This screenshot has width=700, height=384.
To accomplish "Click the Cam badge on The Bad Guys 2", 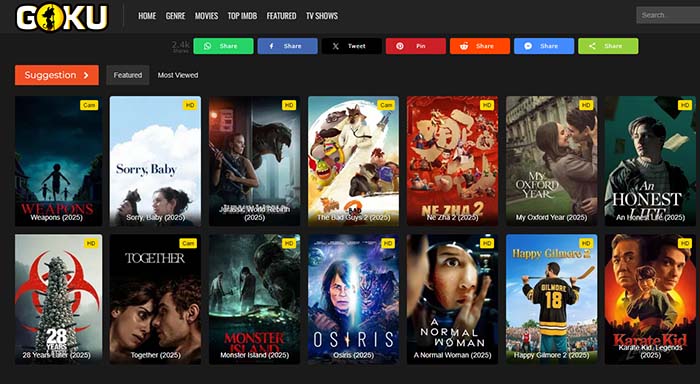I will click(x=386, y=105).
